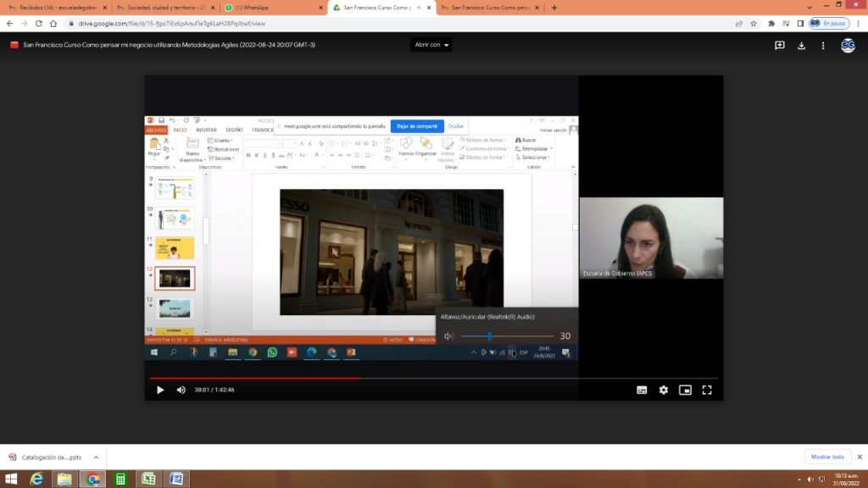Click 'Mostrar todo' downloads button
This screenshot has height=488, width=868.
(827, 457)
